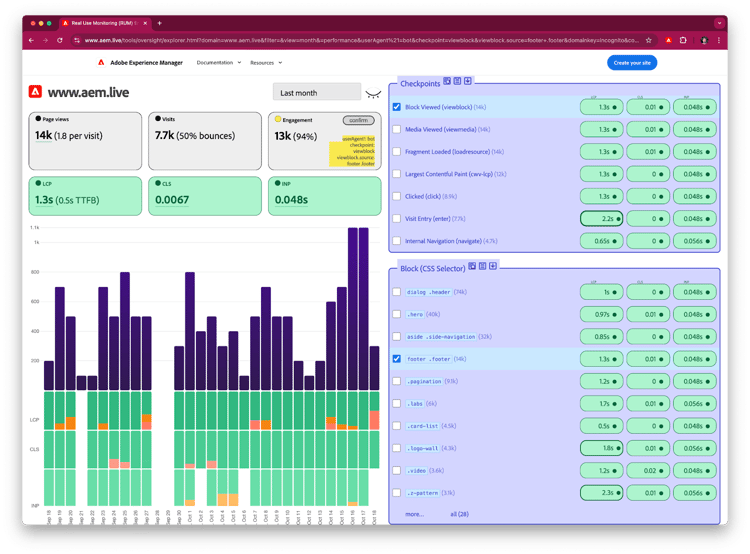Check the Clicked (click) checkbox
This screenshot has width=750, height=554.
[x=397, y=196]
